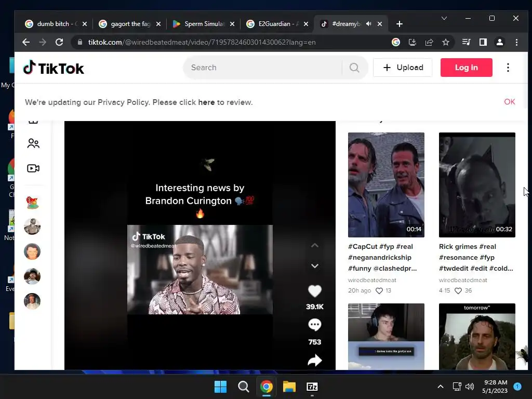Open volume control in system tray
The image size is (532, 399).
[x=470, y=387]
